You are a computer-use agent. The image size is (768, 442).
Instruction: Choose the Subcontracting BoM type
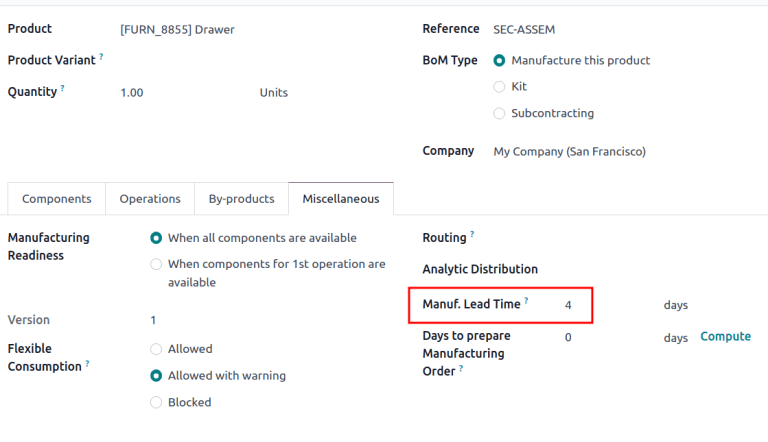[499, 113]
